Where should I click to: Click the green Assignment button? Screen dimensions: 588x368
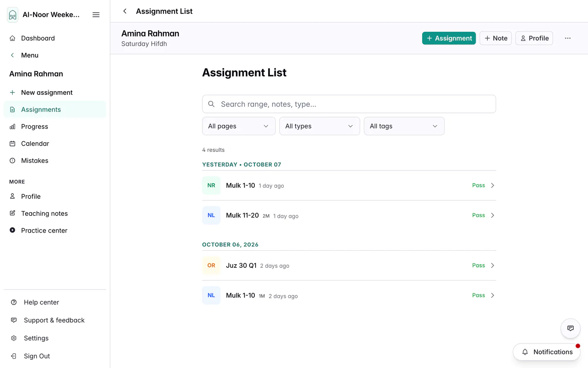[x=449, y=38]
